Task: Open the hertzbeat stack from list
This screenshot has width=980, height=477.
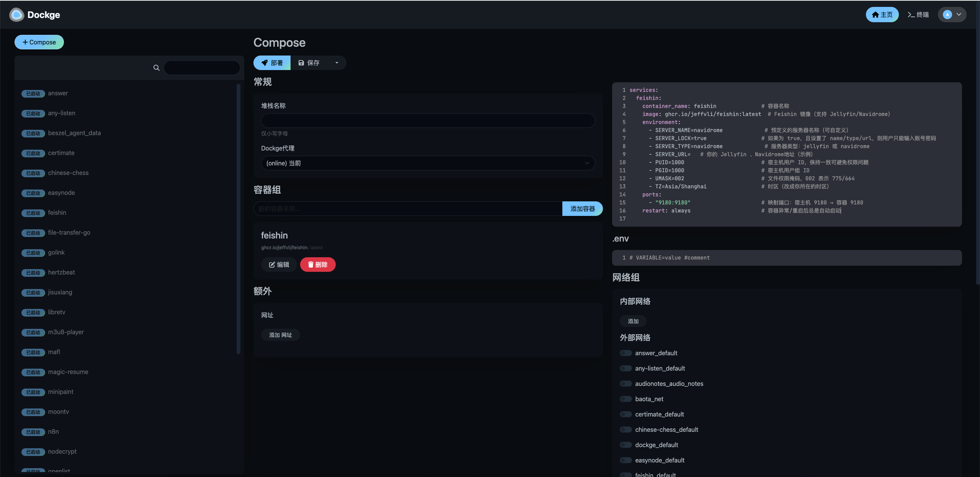Action: pyautogui.click(x=61, y=272)
